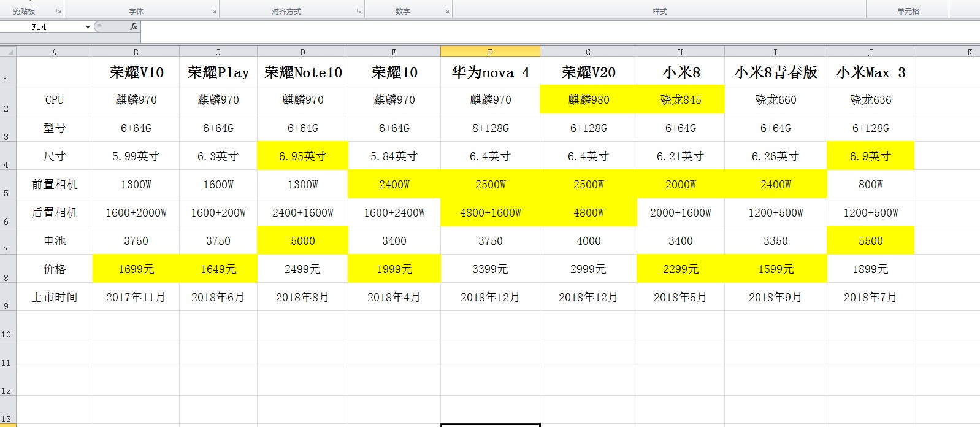Click the 8+128G cell
The image size is (980, 427).
click(x=491, y=128)
